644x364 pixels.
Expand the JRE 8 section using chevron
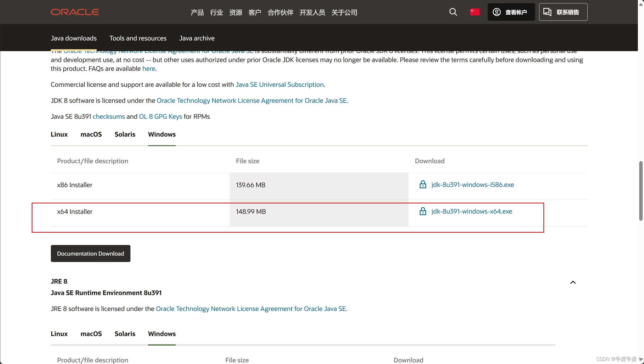(572, 282)
